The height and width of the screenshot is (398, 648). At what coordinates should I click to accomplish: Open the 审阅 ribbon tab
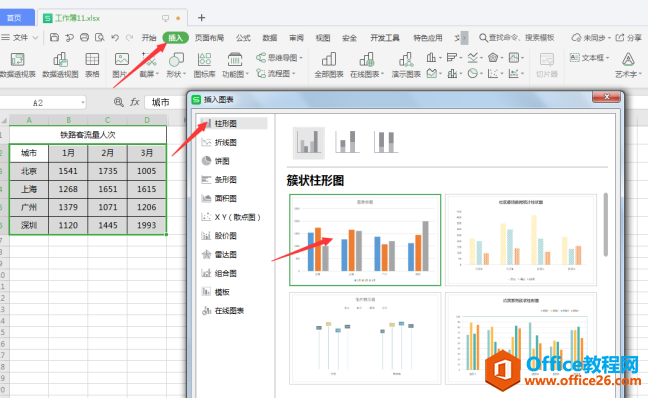[296, 38]
